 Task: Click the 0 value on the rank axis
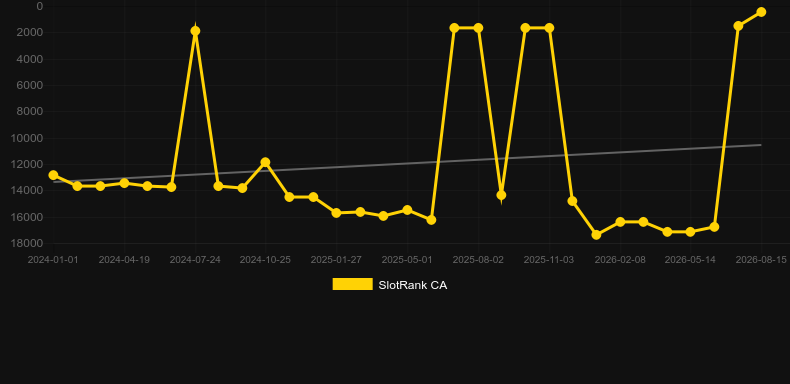pyautogui.click(x=40, y=7)
